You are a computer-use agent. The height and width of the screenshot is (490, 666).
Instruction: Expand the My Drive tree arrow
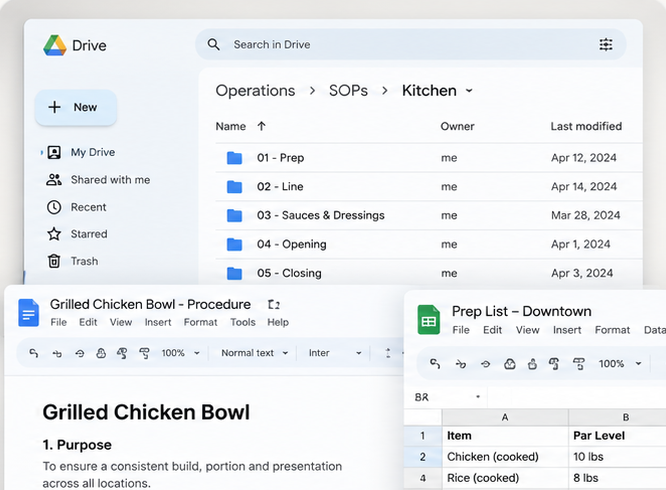coord(42,152)
